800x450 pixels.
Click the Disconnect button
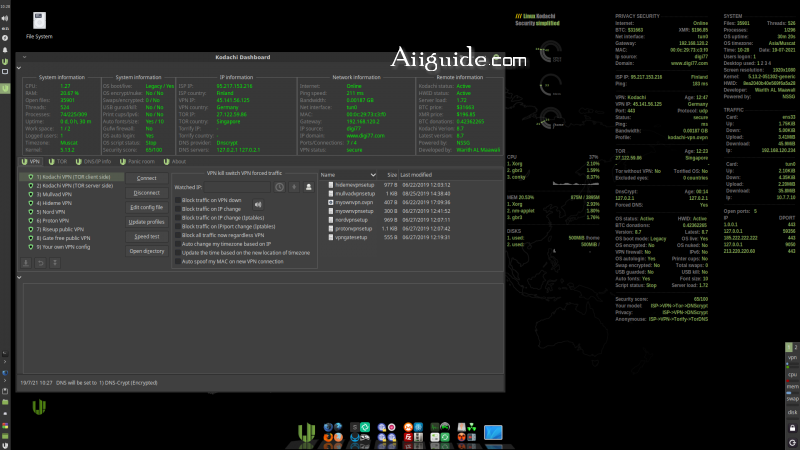pos(146,193)
